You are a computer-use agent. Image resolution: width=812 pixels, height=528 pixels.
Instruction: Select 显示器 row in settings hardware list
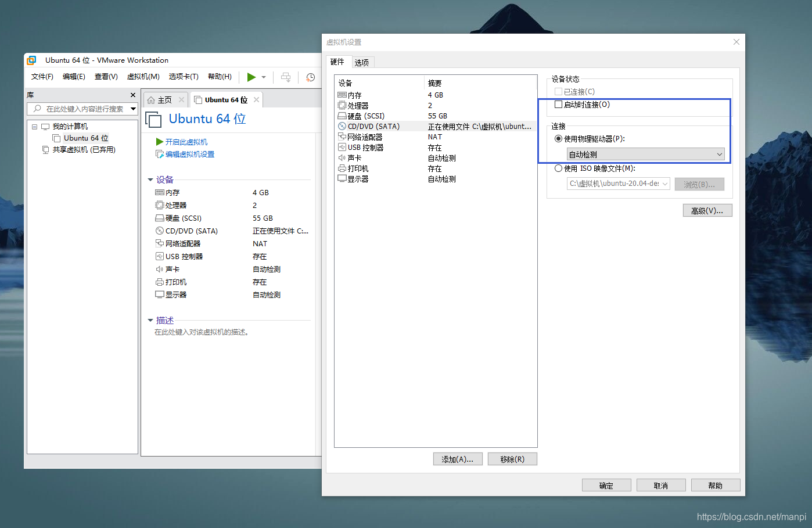coord(436,179)
